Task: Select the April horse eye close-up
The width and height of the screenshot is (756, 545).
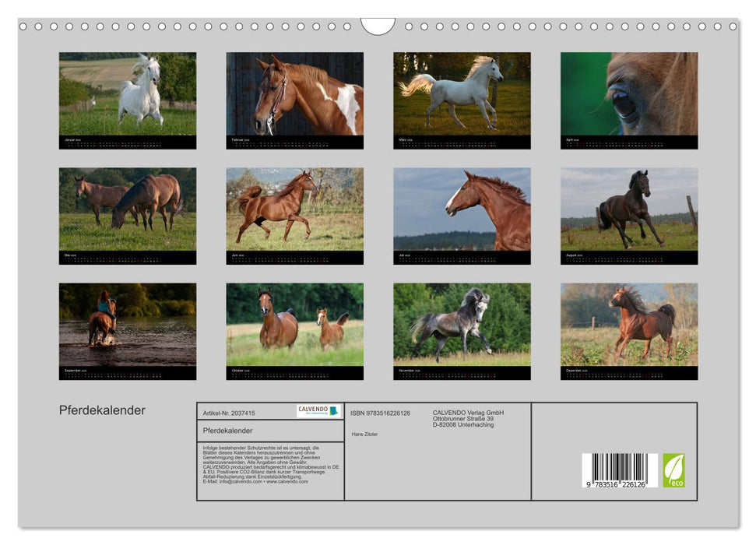Action: (x=629, y=94)
